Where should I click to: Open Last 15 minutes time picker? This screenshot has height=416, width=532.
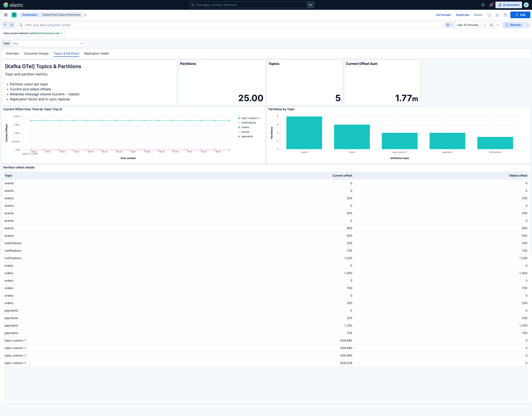(467, 25)
